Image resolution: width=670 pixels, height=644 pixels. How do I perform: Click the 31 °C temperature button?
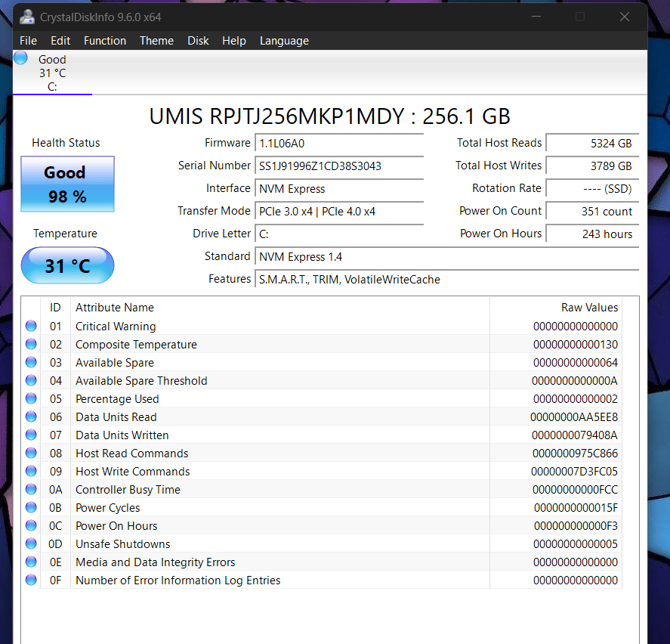(67, 265)
